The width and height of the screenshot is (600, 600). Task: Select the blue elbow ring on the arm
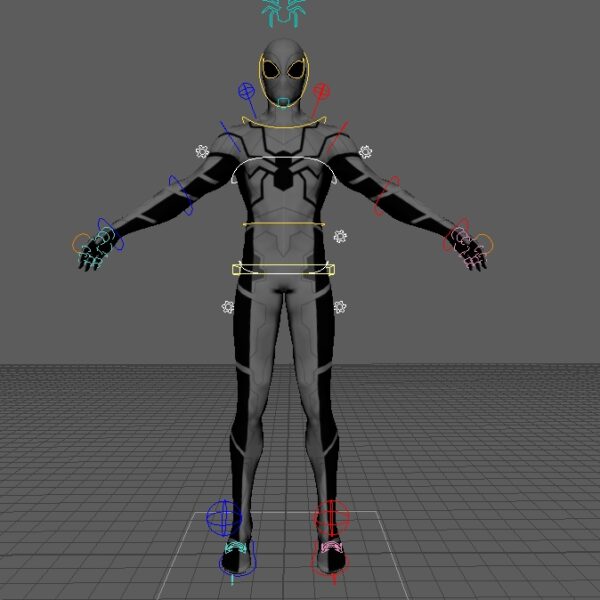[182, 196]
